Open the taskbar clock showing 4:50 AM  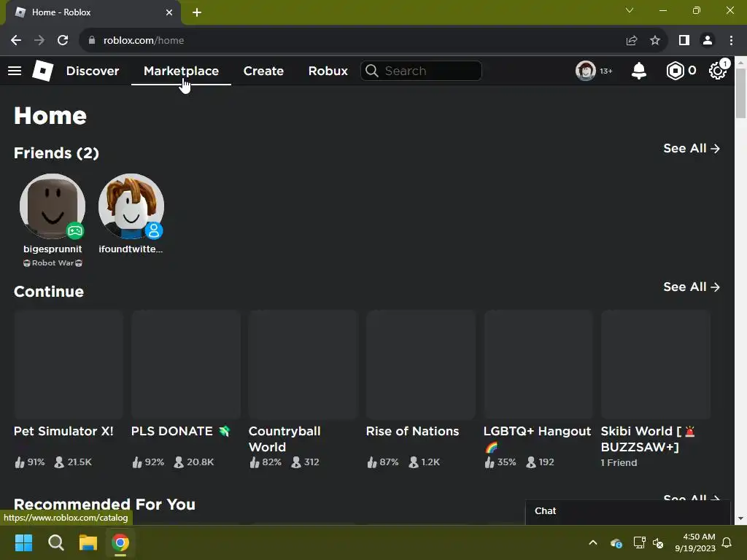695,542
